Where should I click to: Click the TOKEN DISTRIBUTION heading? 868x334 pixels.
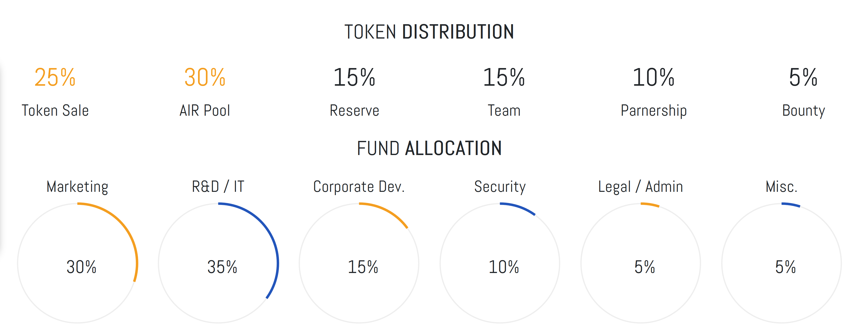[429, 32]
